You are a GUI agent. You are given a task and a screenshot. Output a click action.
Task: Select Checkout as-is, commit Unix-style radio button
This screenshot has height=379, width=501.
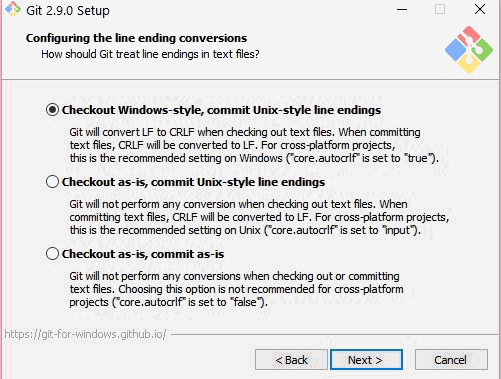click(52, 182)
